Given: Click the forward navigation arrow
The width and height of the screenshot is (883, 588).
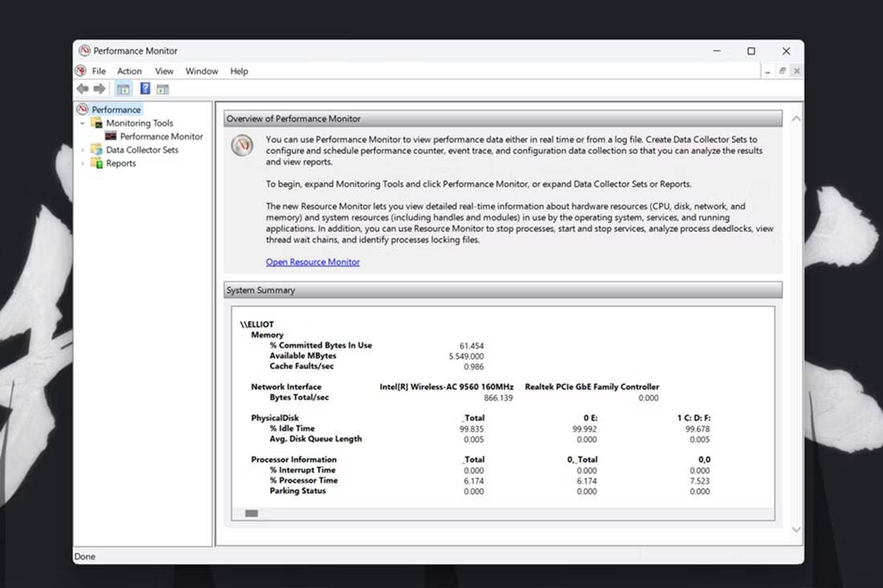Looking at the screenshot, I should coord(100,88).
